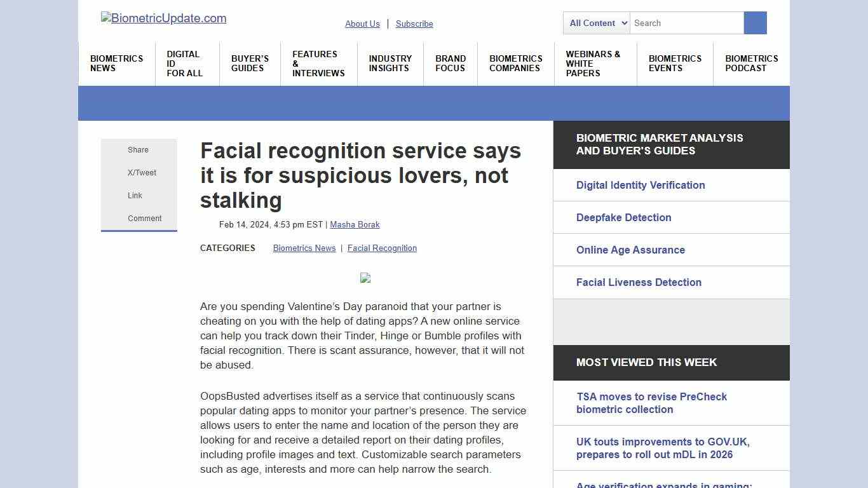Click the broken image placeholder in the article
The height and width of the screenshot is (488, 868).
pyautogui.click(x=365, y=278)
